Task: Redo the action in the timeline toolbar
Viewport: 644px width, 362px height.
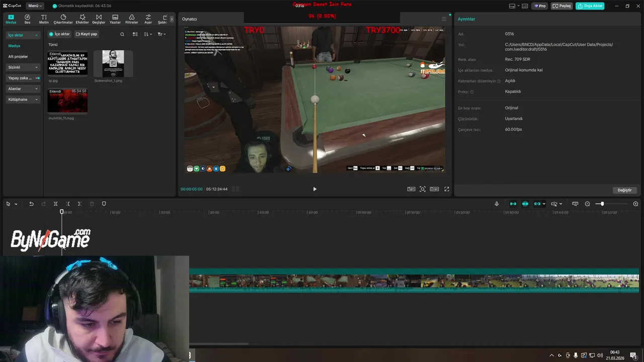Action: (x=43, y=204)
